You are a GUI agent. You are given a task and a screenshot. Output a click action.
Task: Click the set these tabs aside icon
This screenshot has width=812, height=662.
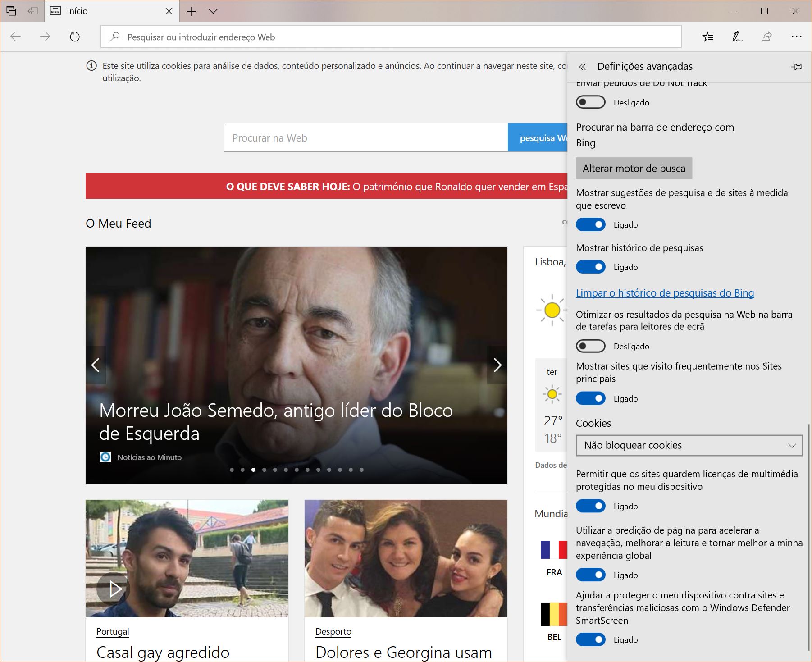point(33,11)
